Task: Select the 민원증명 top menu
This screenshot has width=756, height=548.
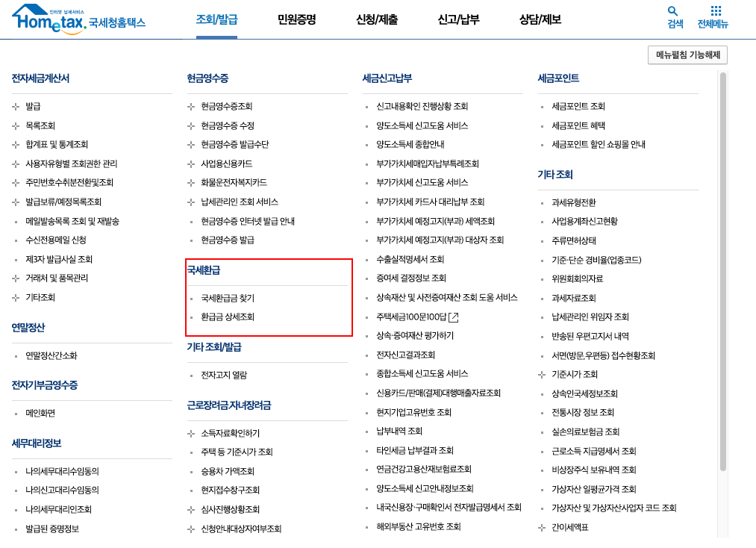Action: click(x=296, y=19)
